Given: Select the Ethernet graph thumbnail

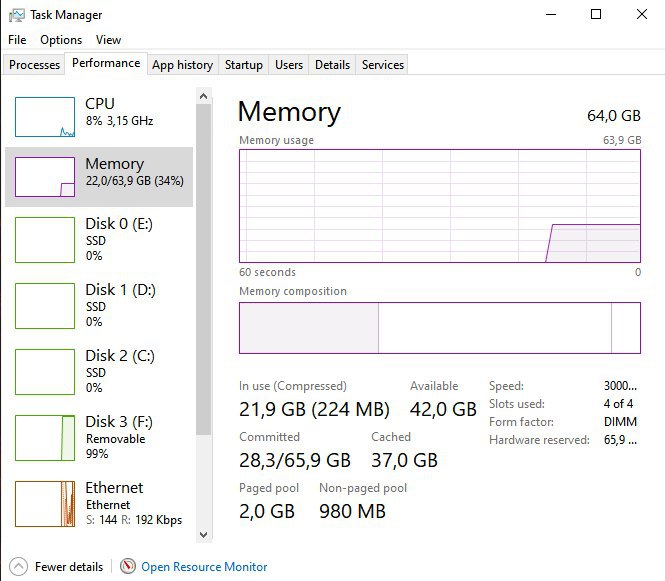Looking at the screenshot, I should [x=45, y=503].
